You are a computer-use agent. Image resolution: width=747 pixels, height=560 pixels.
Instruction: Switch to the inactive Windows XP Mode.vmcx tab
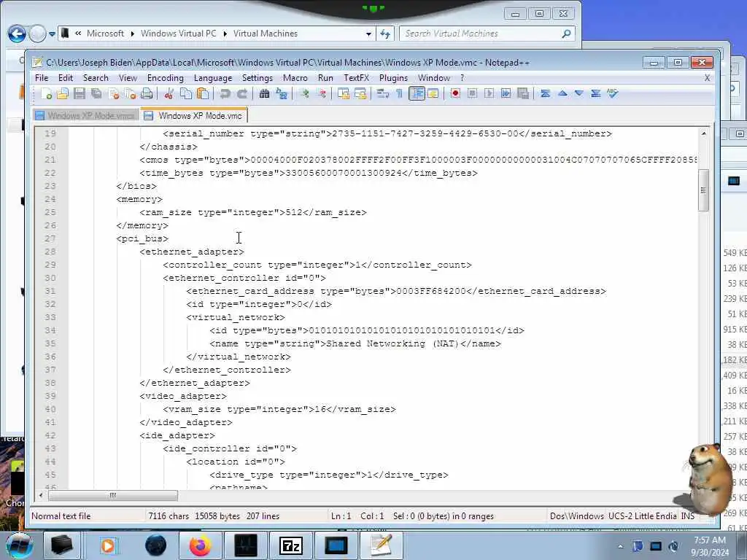tap(86, 116)
